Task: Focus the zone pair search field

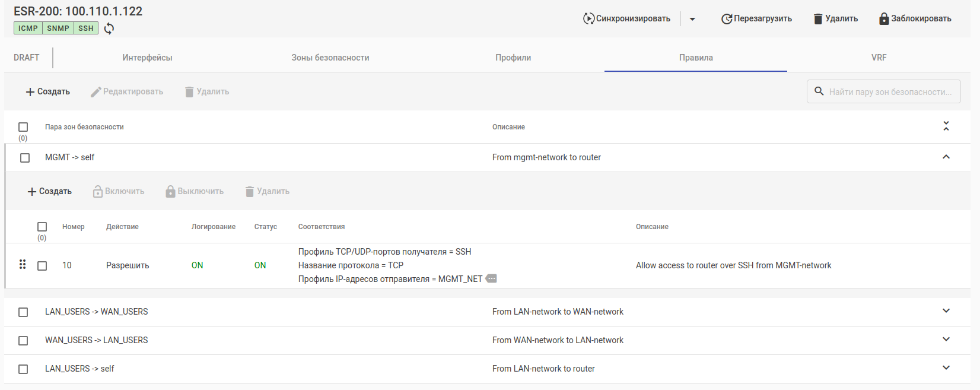Action: pos(890,92)
